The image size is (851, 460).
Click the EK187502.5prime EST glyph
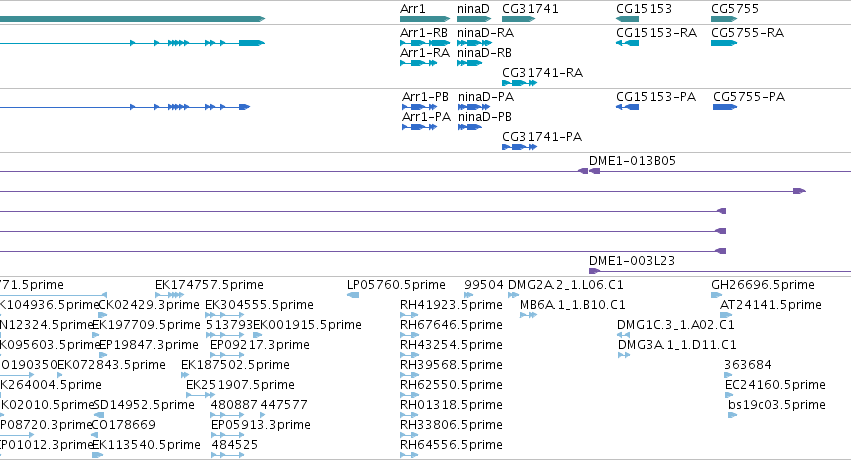(x=185, y=375)
